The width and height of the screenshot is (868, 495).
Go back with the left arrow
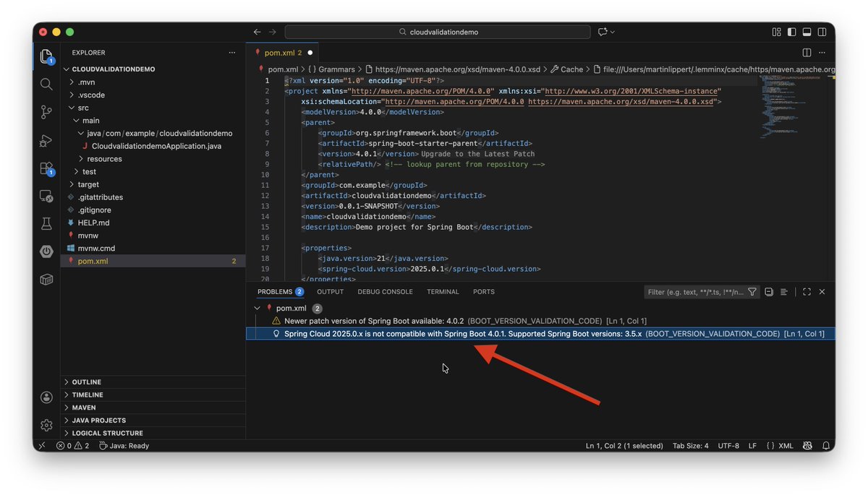(257, 32)
